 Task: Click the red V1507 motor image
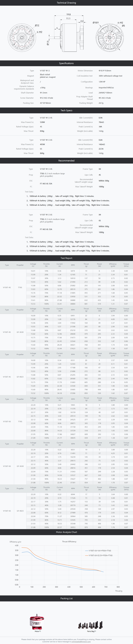[x=37, y=622]
